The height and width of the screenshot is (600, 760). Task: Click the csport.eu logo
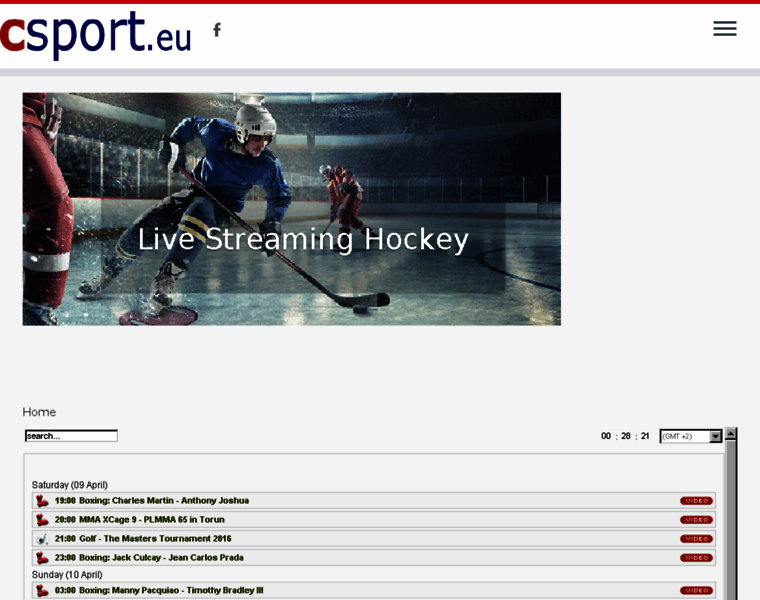(96, 34)
